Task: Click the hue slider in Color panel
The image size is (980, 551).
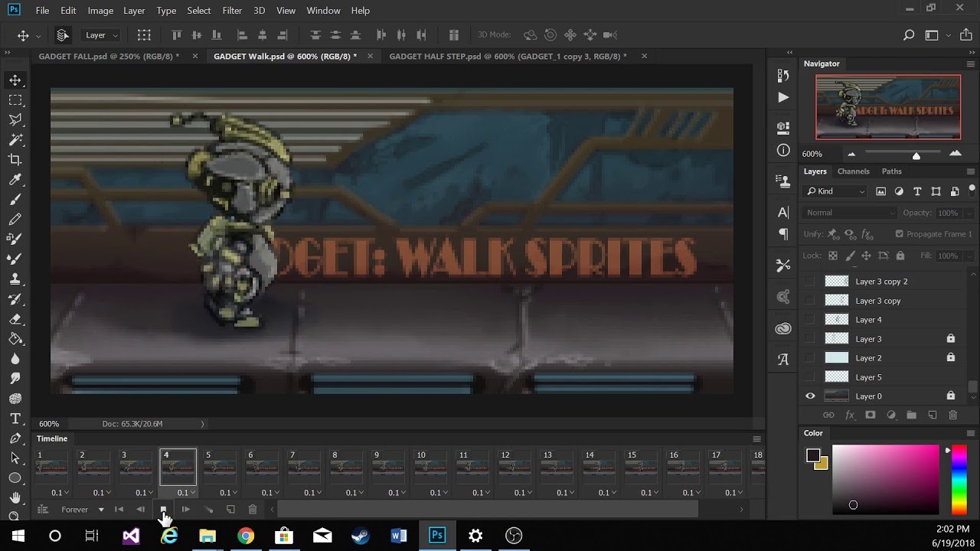Action: click(959, 479)
